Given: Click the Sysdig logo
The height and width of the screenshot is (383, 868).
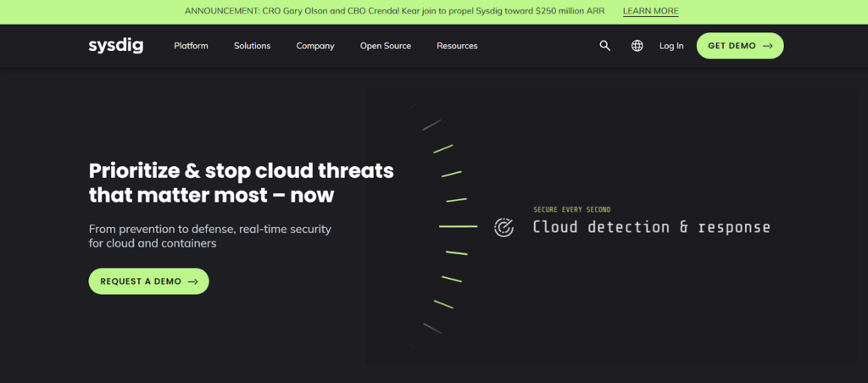Looking at the screenshot, I should click(115, 46).
